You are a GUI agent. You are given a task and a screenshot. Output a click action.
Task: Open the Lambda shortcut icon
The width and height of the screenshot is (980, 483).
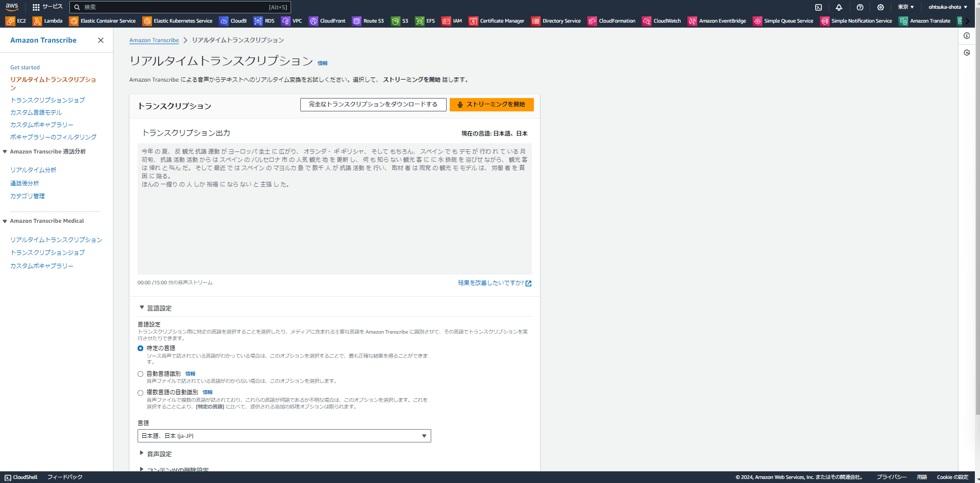pyautogui.click(x=37, y=21)
